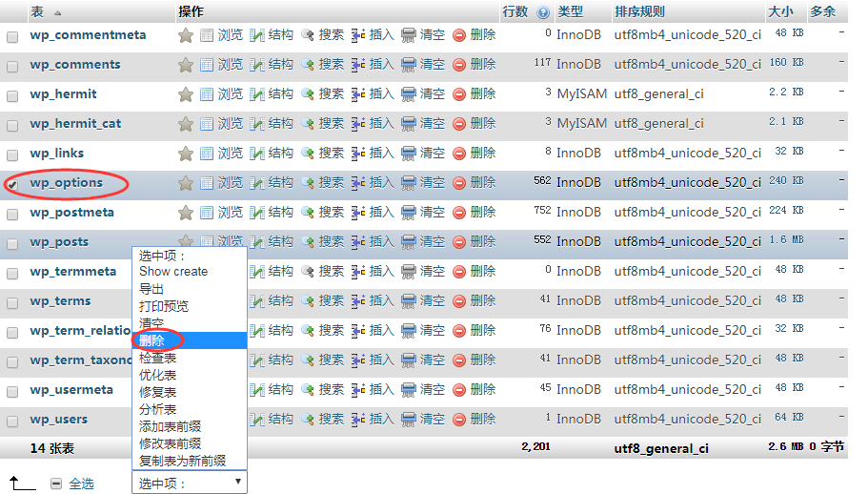Tick the wp_users checkbox

[x=12, y=422]
